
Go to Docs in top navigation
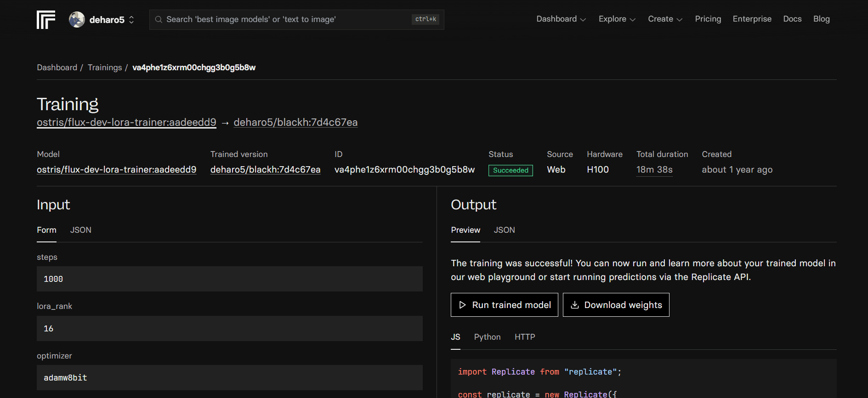792,19
